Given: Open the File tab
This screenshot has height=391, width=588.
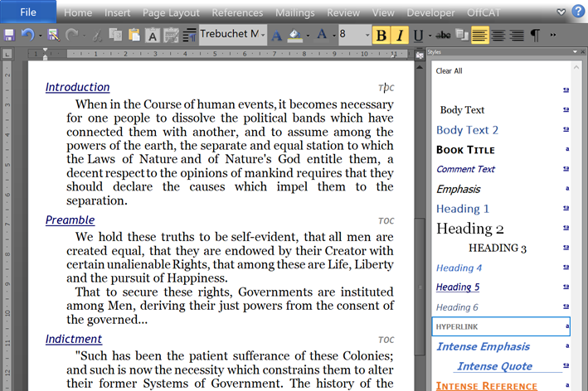Looking at the screenshot, I should [x=28, y=12].
